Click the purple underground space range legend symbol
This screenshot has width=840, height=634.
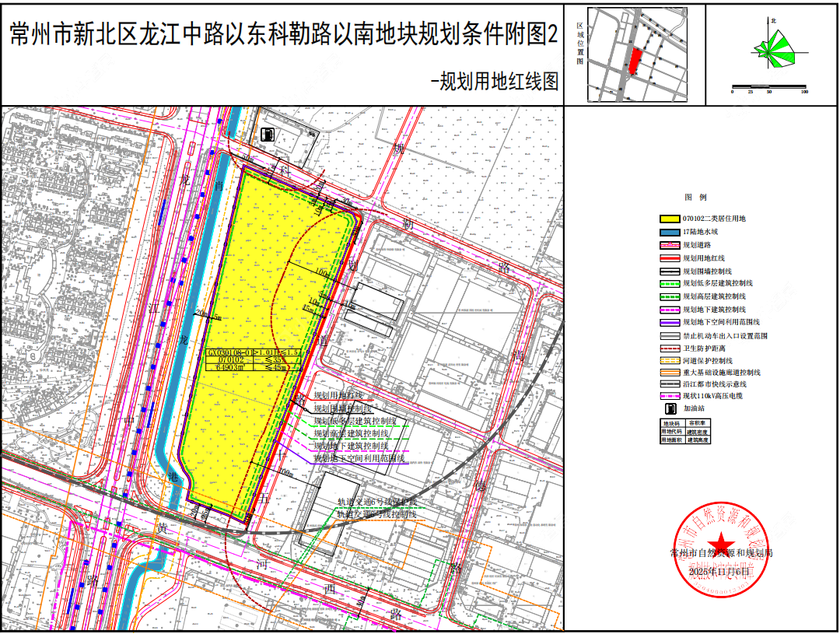(669, 321)
